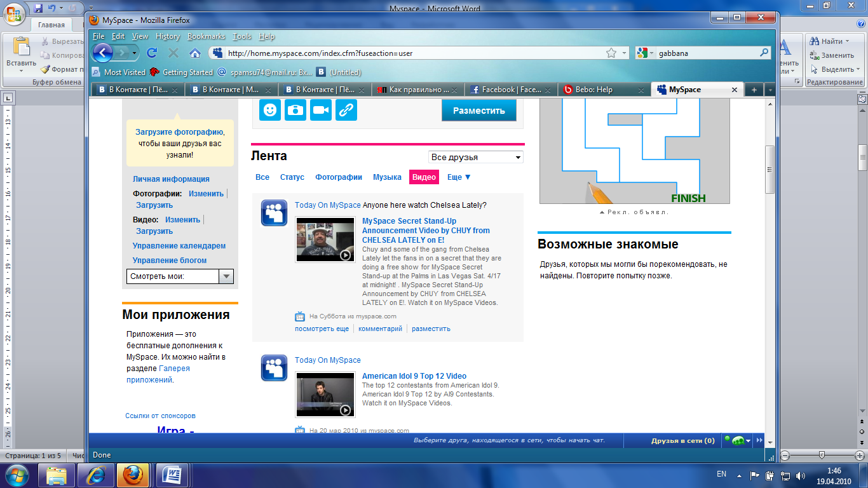Click the Разместить button
This screenshot has width=868, height=488.
point(479,111)
